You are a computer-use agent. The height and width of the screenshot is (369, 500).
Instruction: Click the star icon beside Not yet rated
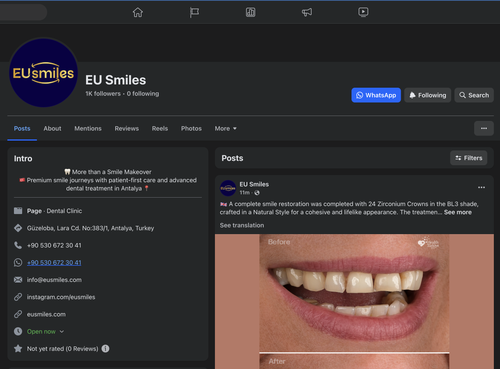18,349
